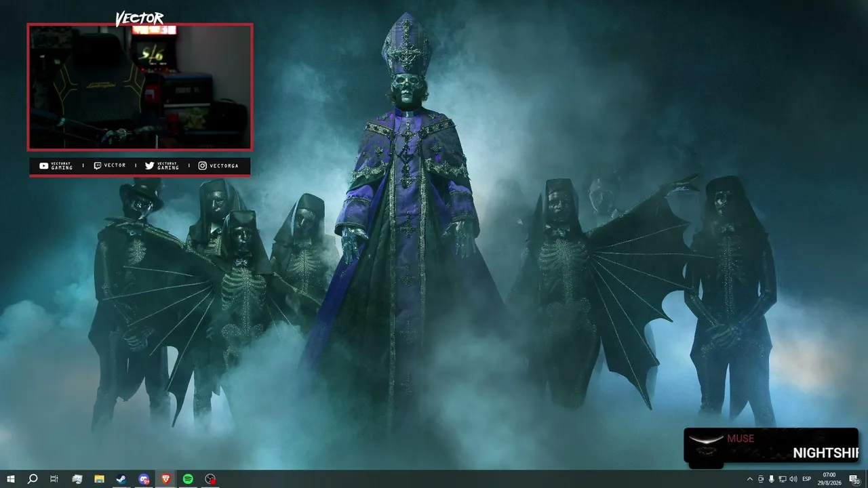Image resolution: width=868 pixels, height=488 pixels.
Task: Open the clock showing 07:00
Action: pos(829,479)
